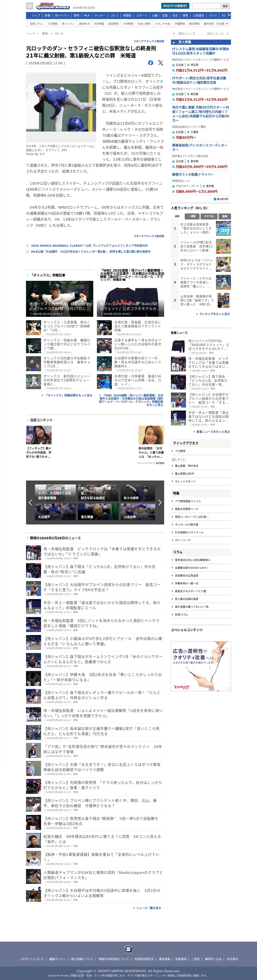Switch the ranking to the 一週間 tab
Viewport: 257px width, 980px height.
pos(192,216)
